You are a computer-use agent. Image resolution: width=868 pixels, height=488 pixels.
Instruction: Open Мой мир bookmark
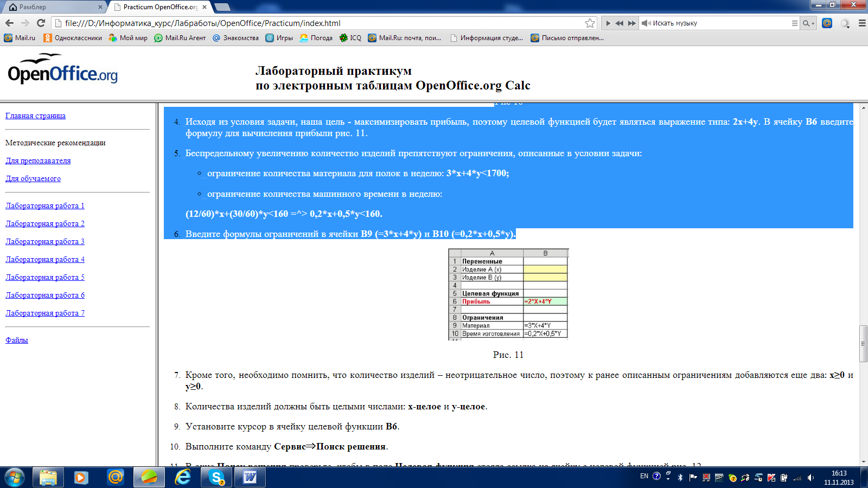[x=128, y=38]
